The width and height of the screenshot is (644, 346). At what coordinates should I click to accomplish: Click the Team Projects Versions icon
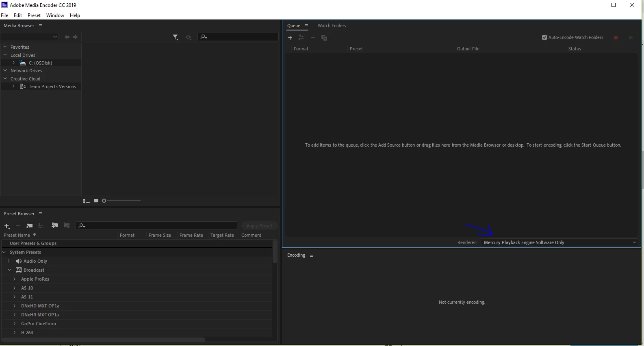tap(23, 86)
